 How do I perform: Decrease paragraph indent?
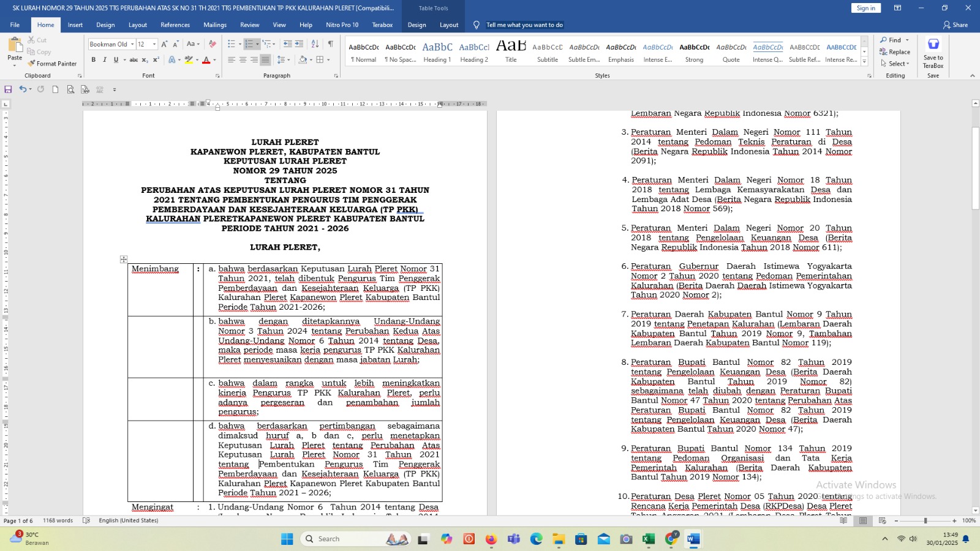click(287, 44)
